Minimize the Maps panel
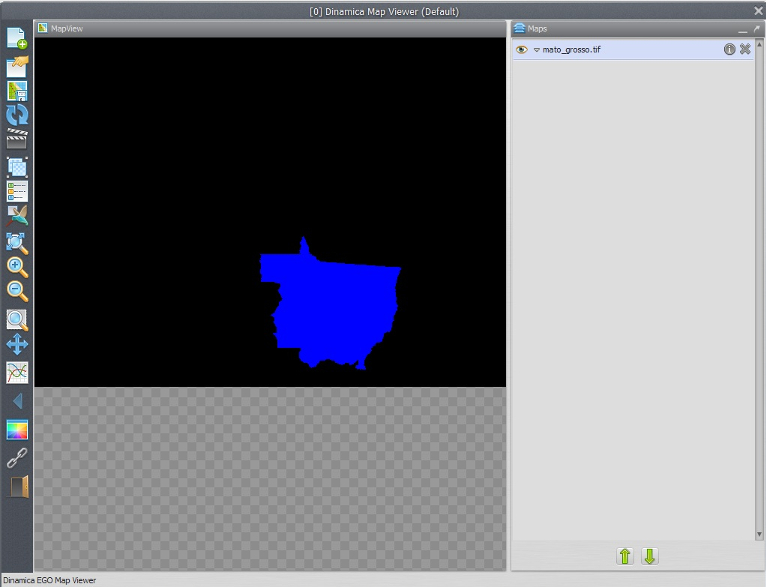This screenshot has height=587, width=766. coord(743,29)
